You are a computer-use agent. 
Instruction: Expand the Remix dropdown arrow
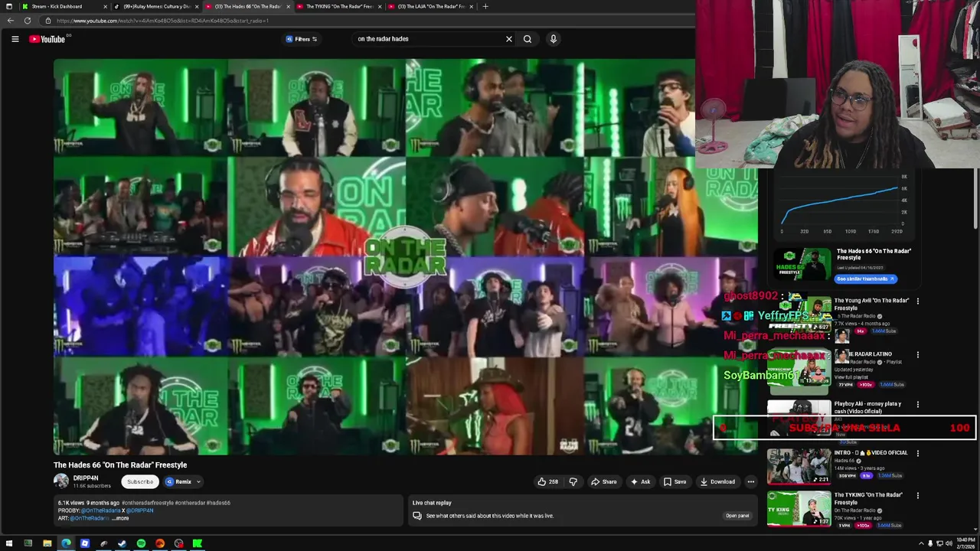(198, 481)
